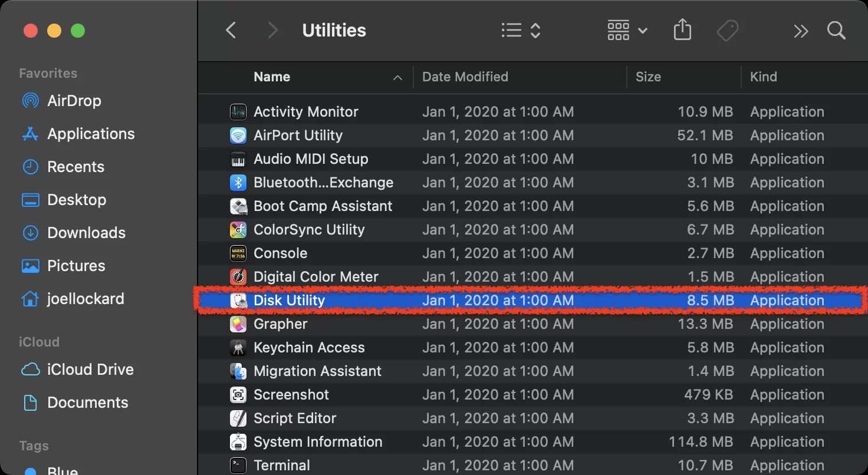Select the Script Editor icon
The width and height of the screenshot is (868, 475).
[x=238, y=418]
